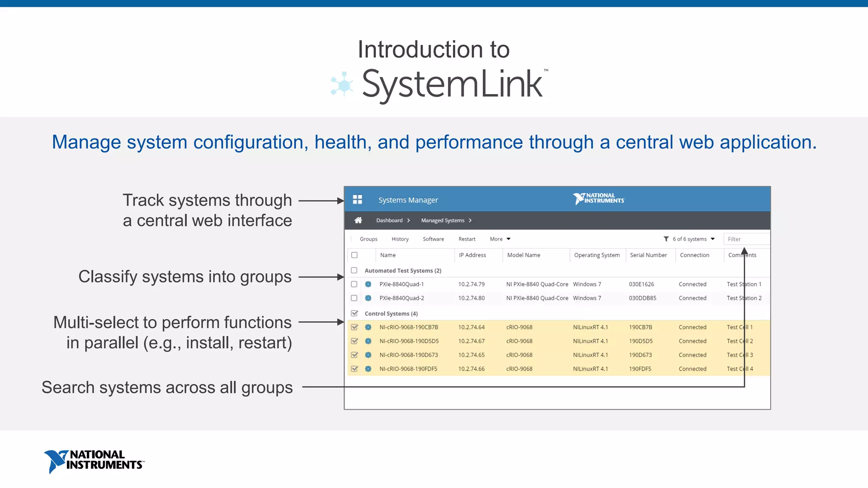Click status icon for PXIe-8840Quad-1
This screenshot has width=868, height=488.
tap(368, 284)
